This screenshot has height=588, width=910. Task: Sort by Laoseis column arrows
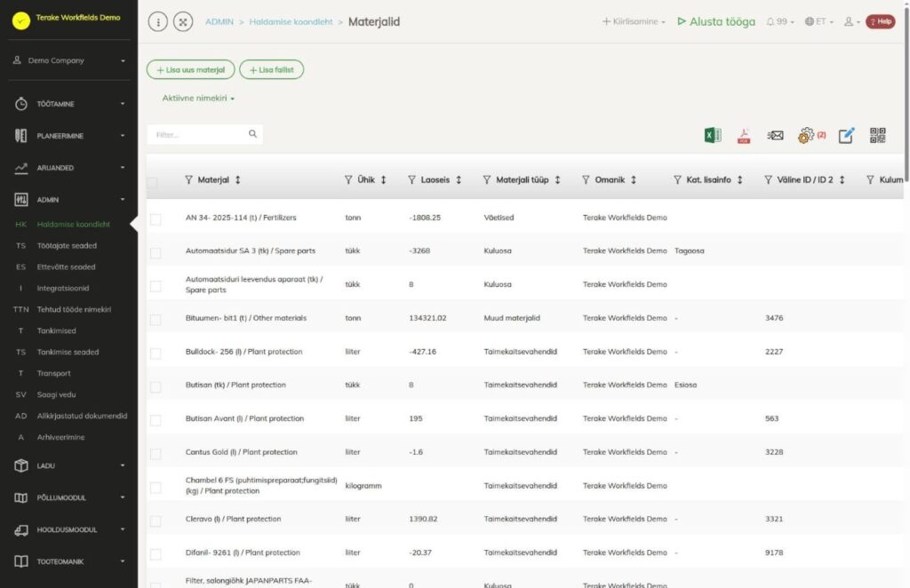(459, 179)
